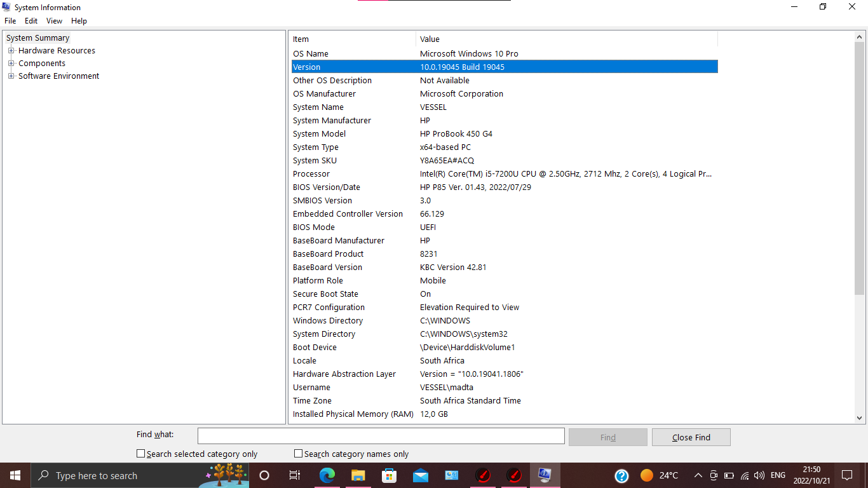Select the Hardware Abstraction Layer row

505,374
